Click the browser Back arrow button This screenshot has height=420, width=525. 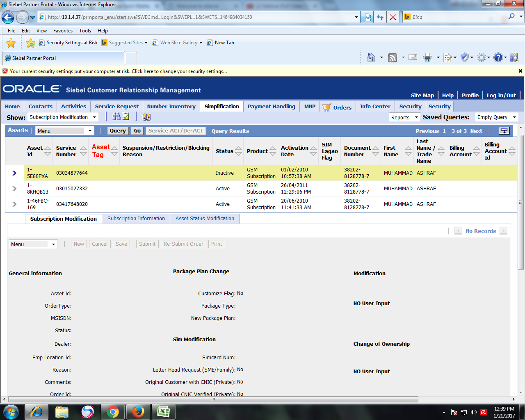(x=8, y=17)
